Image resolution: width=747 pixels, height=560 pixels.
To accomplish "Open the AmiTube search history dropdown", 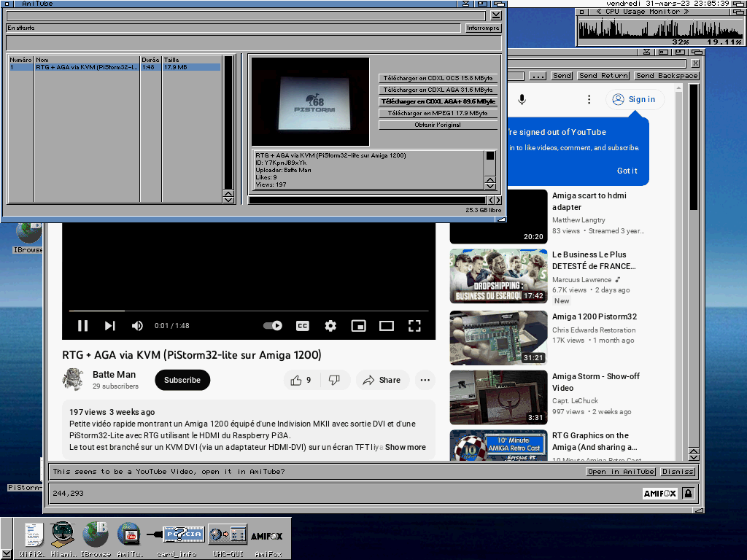I will [x=496, y=16].
